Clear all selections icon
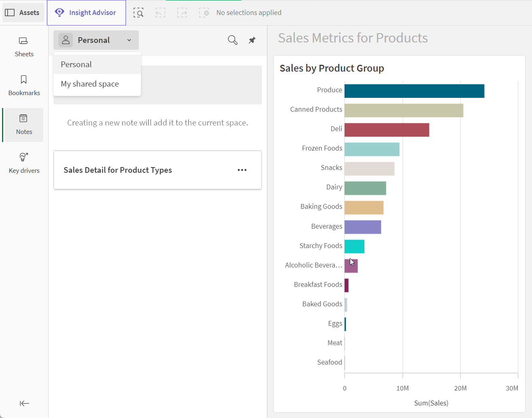This screenshot has width=532, height=418. click(x=204, y=13)
